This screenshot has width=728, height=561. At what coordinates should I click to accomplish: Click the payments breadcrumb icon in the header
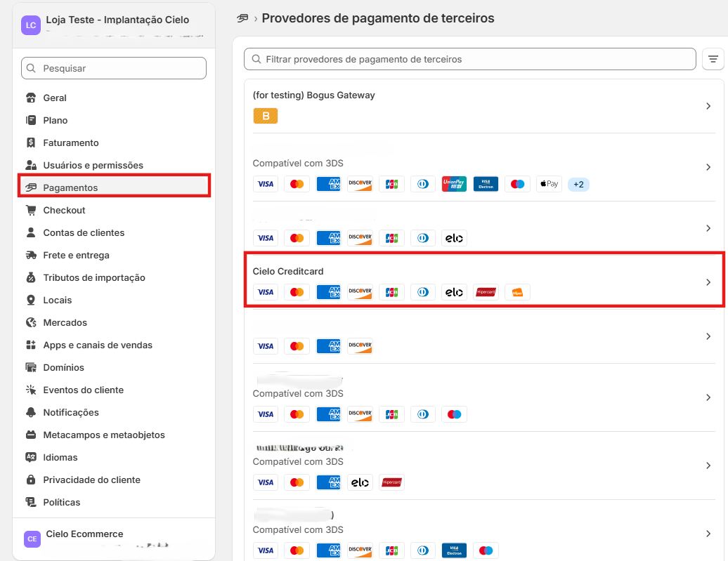tap(242, 18)
